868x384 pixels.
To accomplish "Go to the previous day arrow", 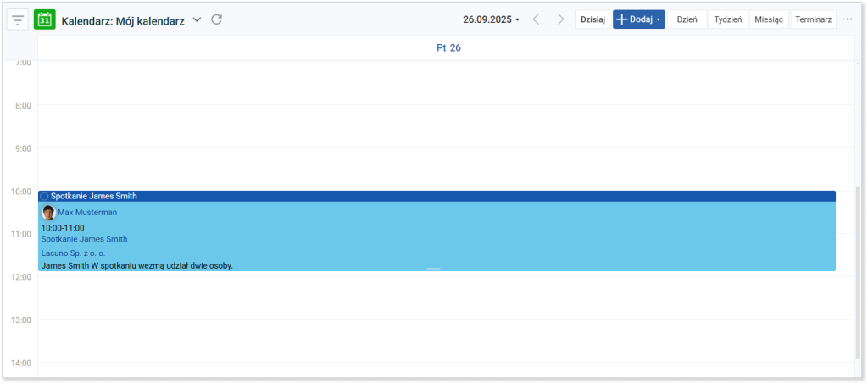I will click(x=536, y=19).
